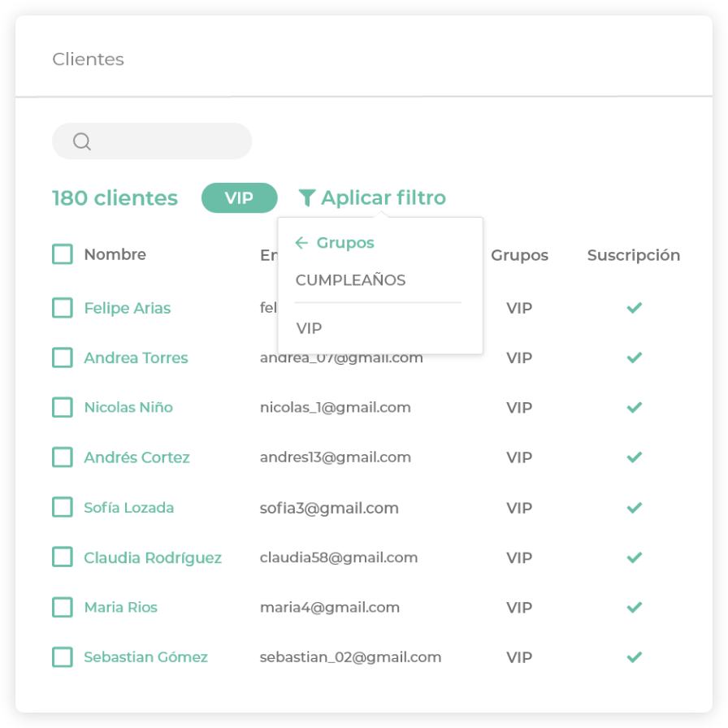Click Maria Rios subscription checkmark
The image size is (728, 728).
click(x=635, y=607)
